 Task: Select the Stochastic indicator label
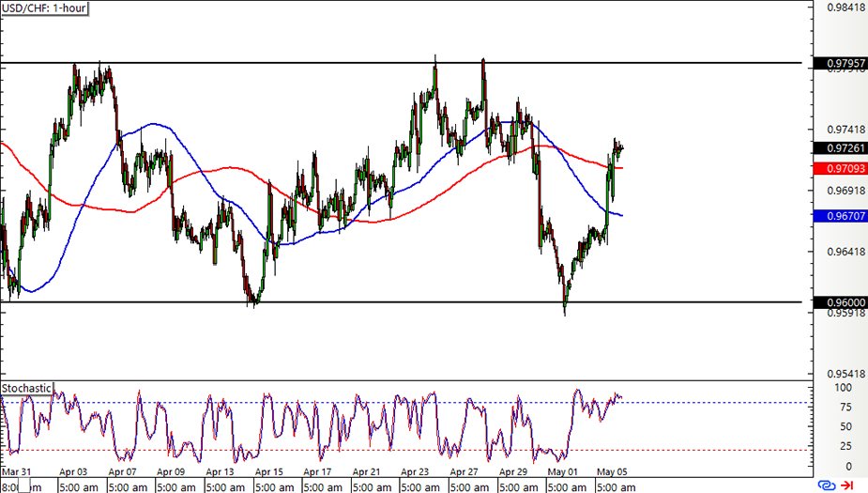pos(26,389)
